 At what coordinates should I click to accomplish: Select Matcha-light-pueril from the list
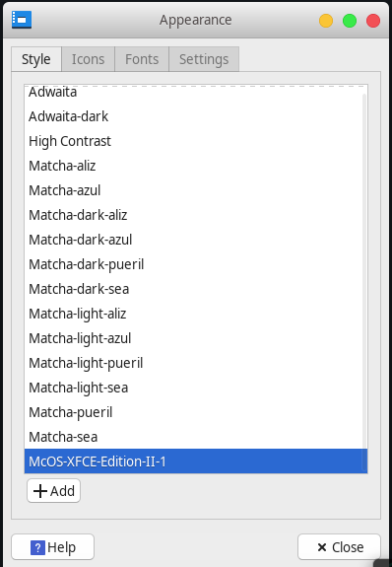click(x=195, y=363)
